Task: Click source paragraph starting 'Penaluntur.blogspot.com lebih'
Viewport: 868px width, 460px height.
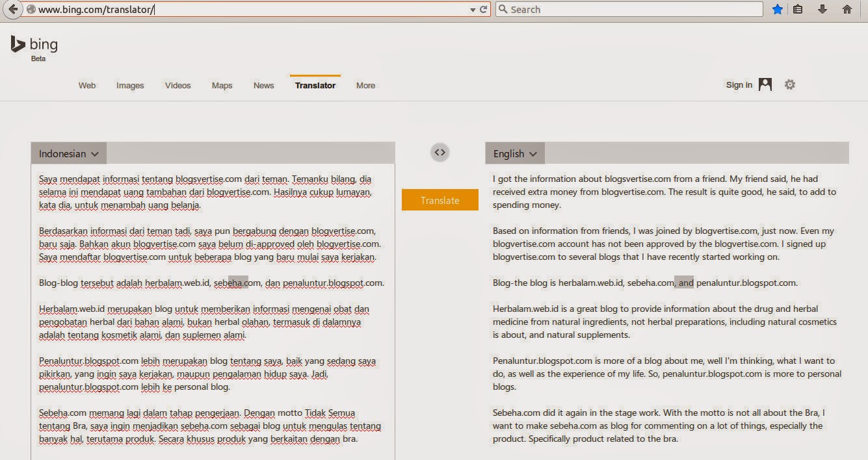Action: pos(207,374)
